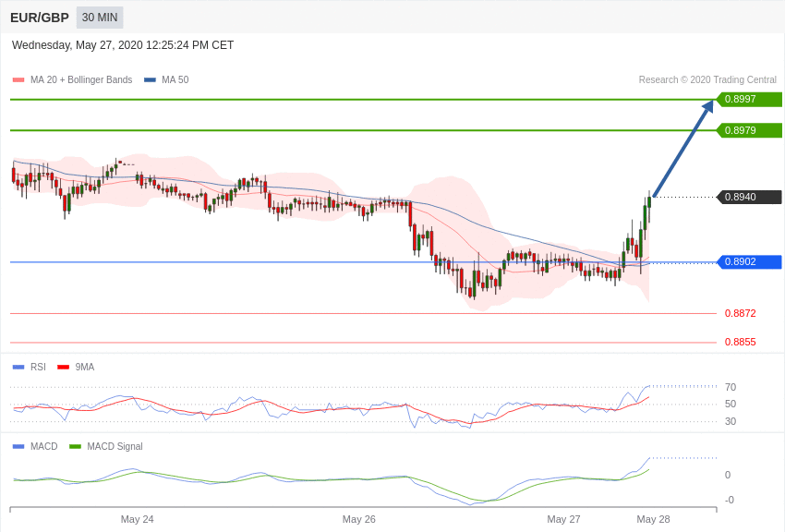Click the MA 50 legend label
This screenshot has width=785, height=532.
coord(175,80)
